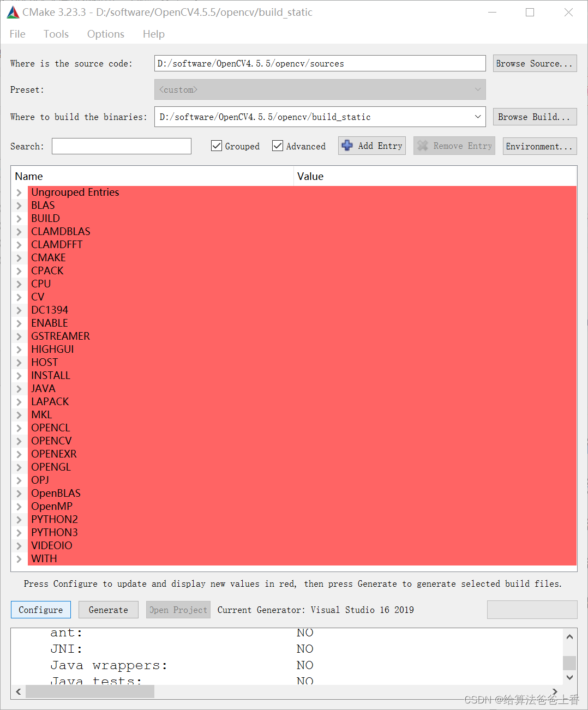
Task: Select the OPENEXR row
Action: [x=302, y=454]
